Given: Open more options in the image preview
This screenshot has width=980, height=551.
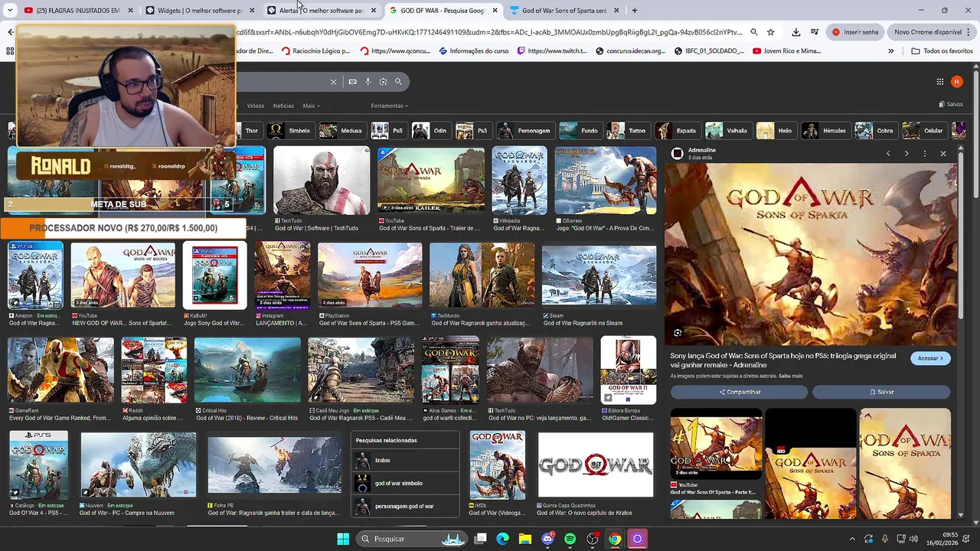Looking at the screenshot, I should point(925,154).
